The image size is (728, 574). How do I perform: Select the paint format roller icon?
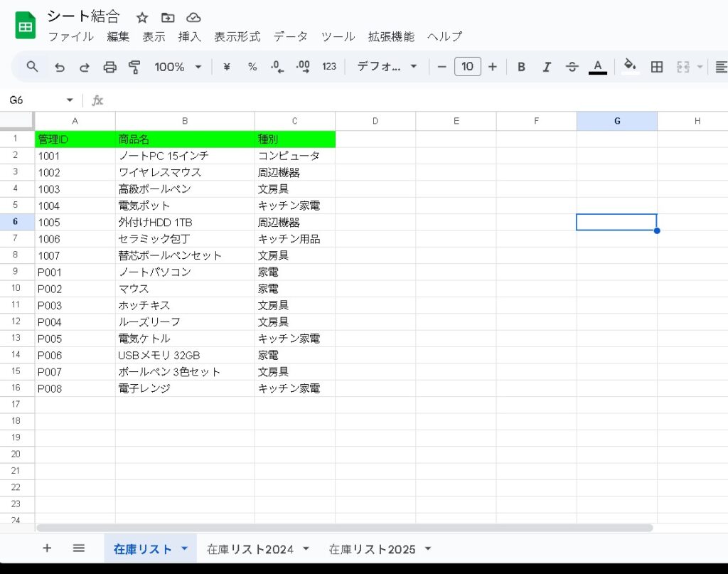tap(134, 67)
